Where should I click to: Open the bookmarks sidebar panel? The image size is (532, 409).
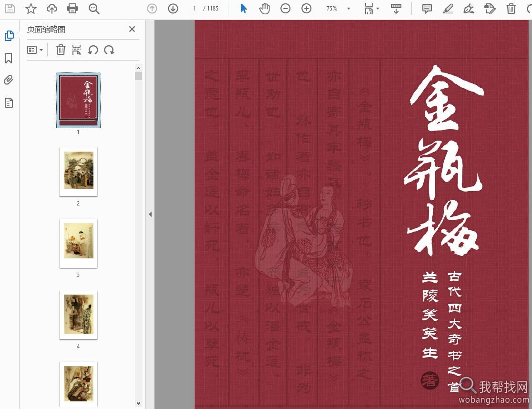(9, 58)
